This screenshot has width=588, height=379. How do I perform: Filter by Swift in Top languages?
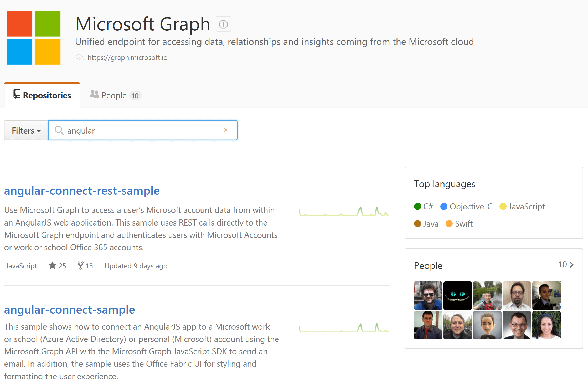459,224
